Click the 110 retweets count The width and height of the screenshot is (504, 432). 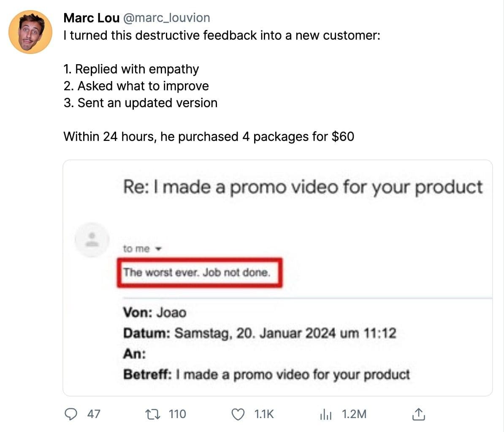(x=177, y=414)
